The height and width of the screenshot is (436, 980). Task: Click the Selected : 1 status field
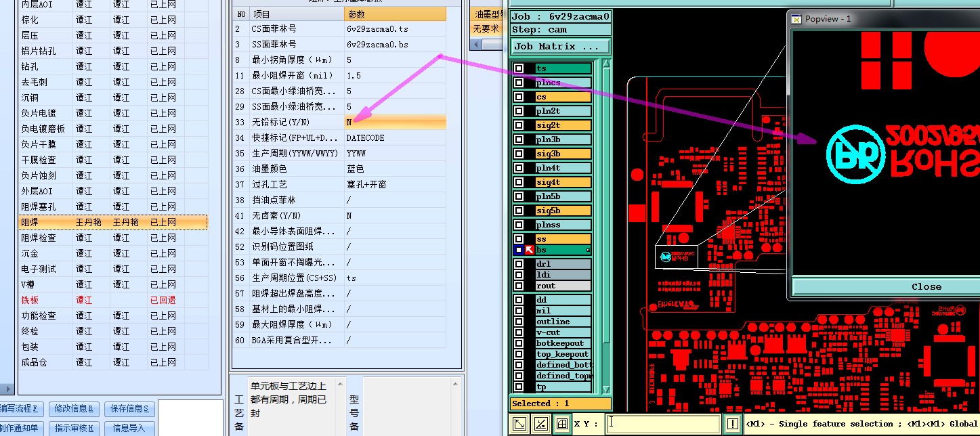click(560, 404)
